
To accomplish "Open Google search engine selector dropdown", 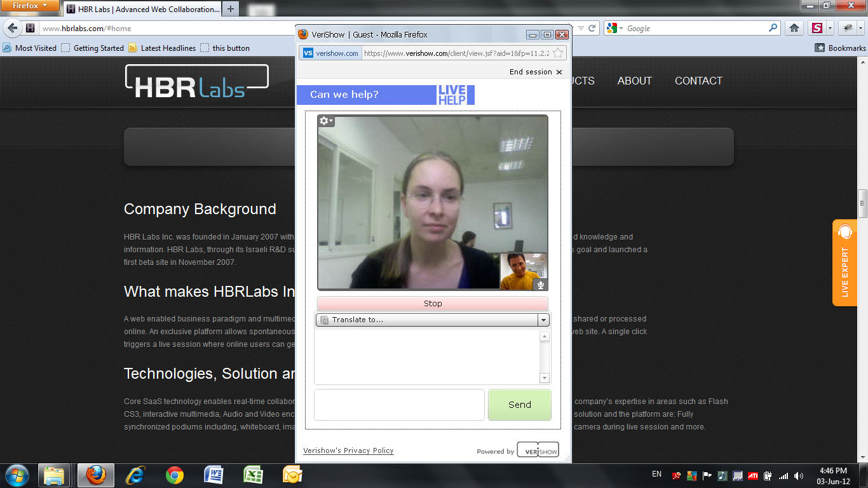I will point(614,28).
